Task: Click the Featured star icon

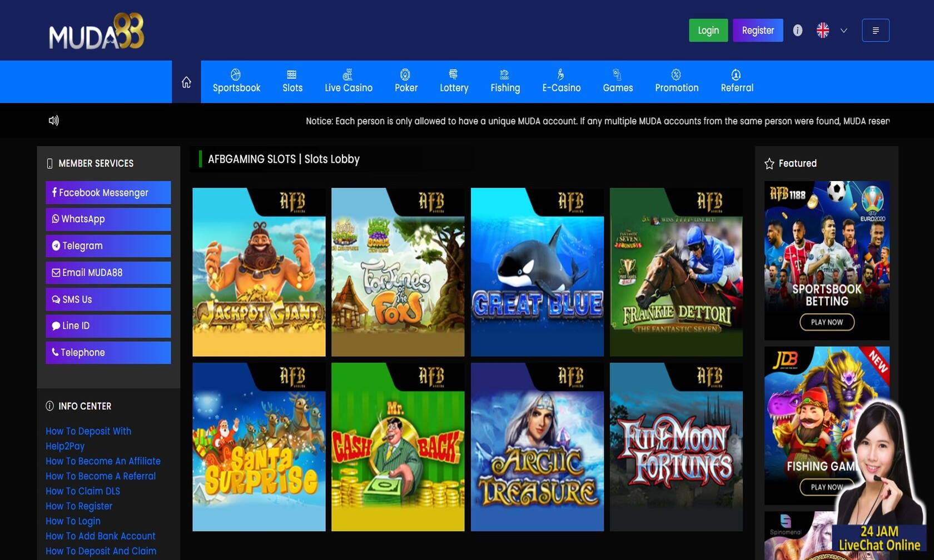Action: point(769,163)
